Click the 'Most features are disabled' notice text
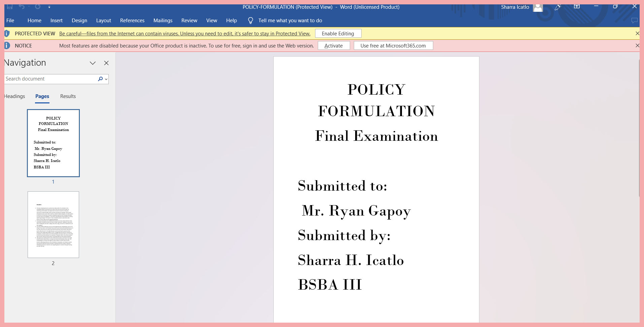The width and height of the screenshot is (644, 327). coord(187,46)
